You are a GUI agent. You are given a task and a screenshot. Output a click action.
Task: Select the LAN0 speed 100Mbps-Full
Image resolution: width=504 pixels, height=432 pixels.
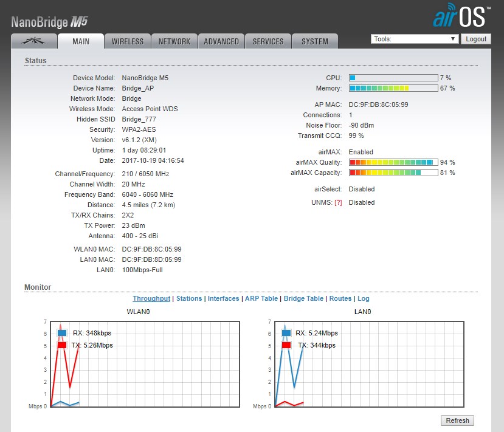coord(142,270)
